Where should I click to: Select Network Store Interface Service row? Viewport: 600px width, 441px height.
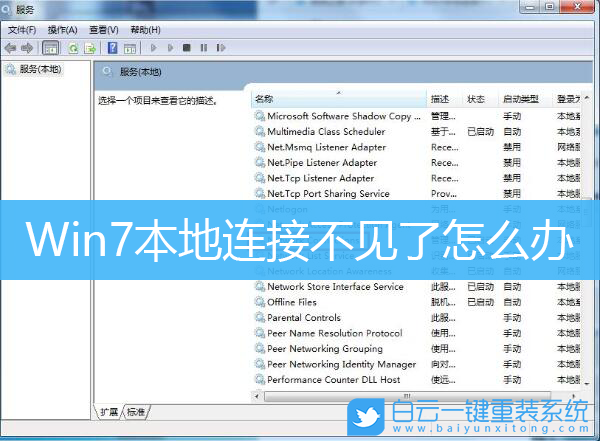pyautogui.click(x=417, y=287)
